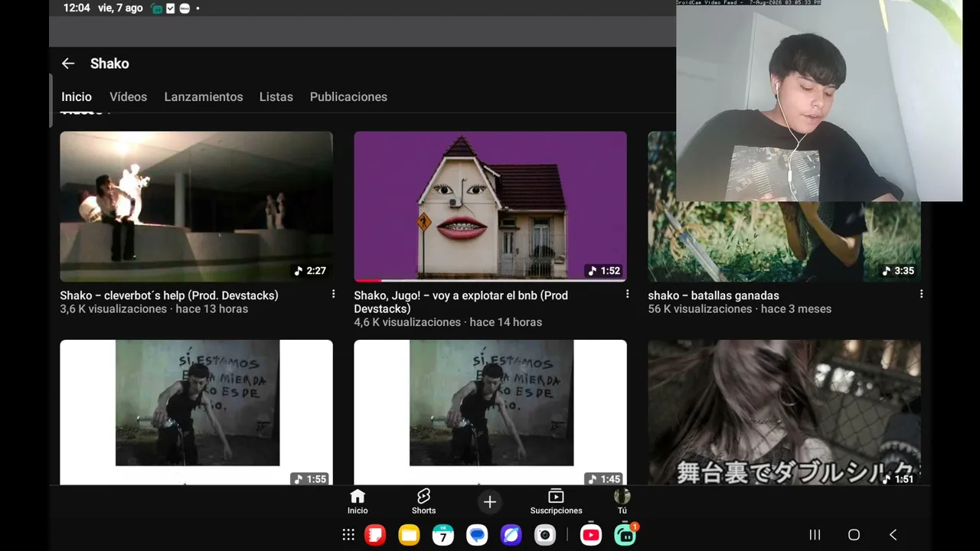Open Suscripciones in bottom navigation
The height and width of the screenshot is (551, 980).
557,502
